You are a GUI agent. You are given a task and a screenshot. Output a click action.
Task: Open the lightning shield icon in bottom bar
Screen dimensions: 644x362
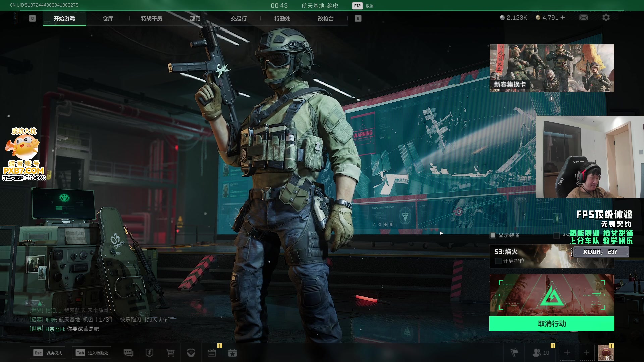pos(149,353)
